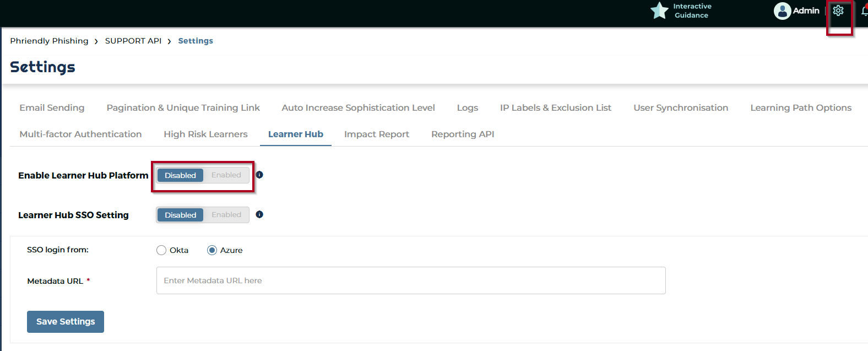Viewport: 868px width, 351px height.
Task: Open the settings gear icon
Action: (x=838, y=11)
